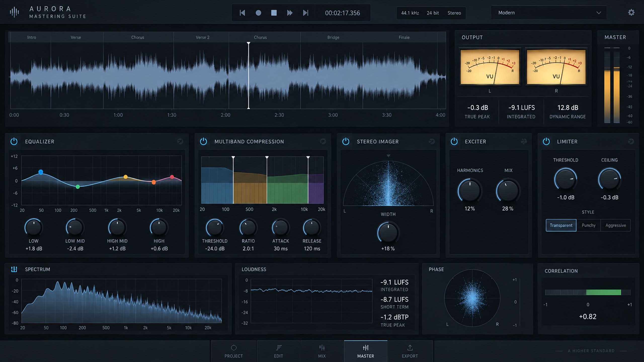Switch to the Edit tab
This screenshot has height=362, width=644.
click(278, 351)
